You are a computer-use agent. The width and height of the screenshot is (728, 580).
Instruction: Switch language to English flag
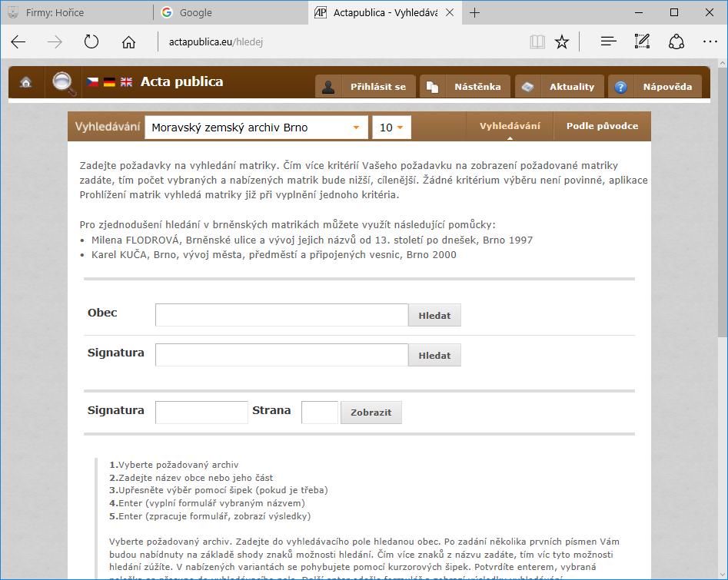126,81
